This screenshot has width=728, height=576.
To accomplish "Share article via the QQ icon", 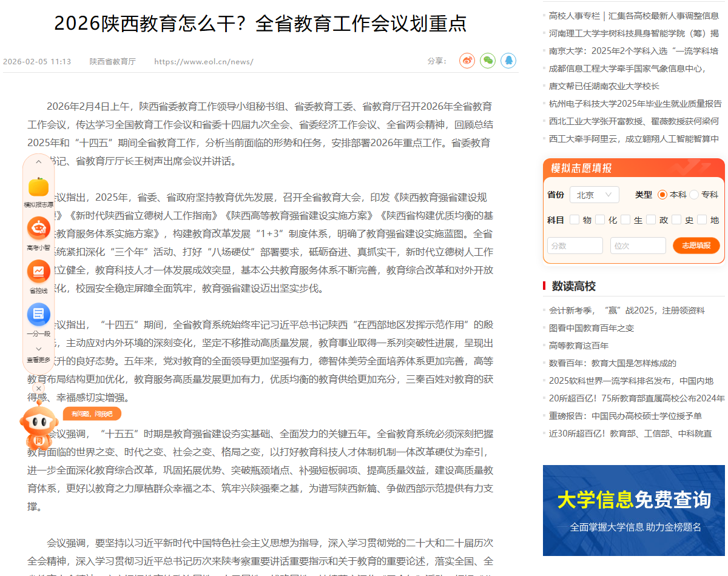I will tap(508, 61).
